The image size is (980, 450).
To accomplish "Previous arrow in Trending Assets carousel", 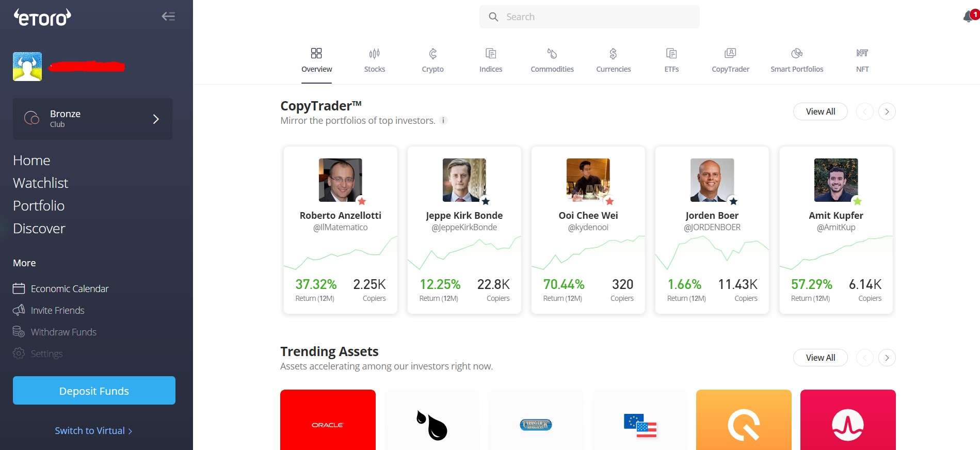I will tap(865, 358).
